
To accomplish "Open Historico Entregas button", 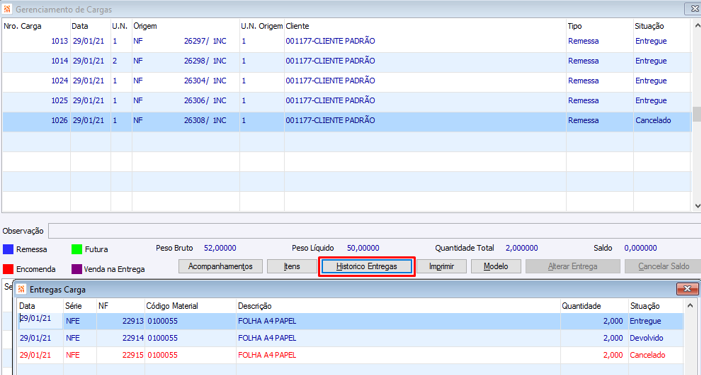I will pyautogui.click(x=367, y=266).
